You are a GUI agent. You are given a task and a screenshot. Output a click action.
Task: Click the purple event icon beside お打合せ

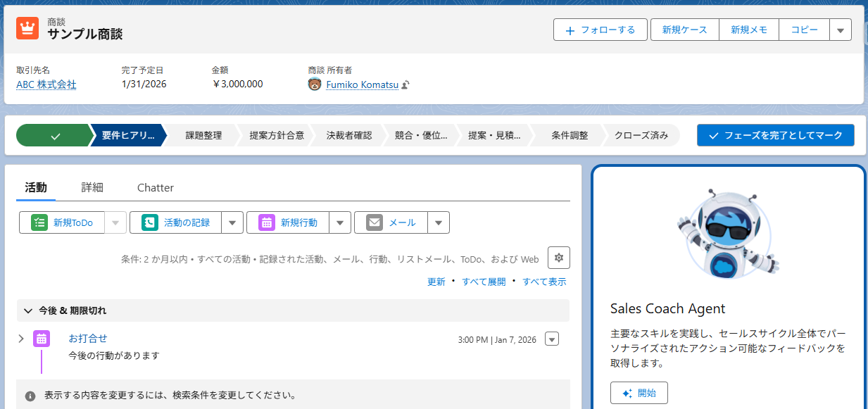(x=42, y=339)
